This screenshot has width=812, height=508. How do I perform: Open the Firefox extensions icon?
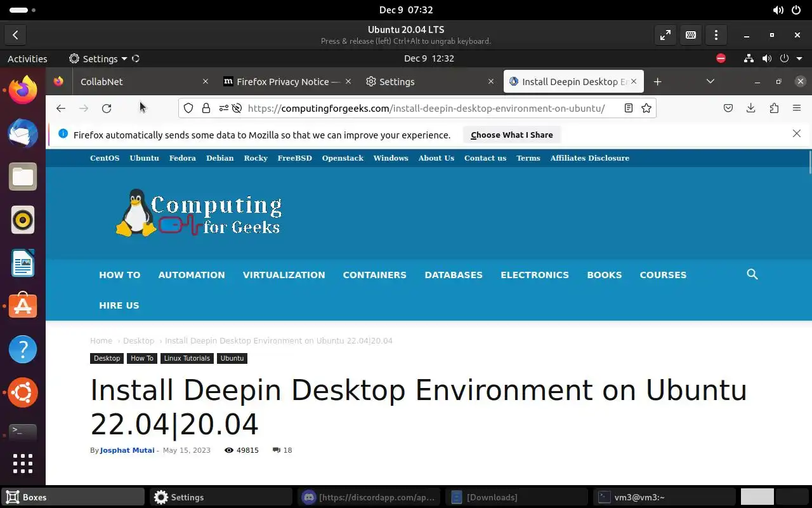774,108
